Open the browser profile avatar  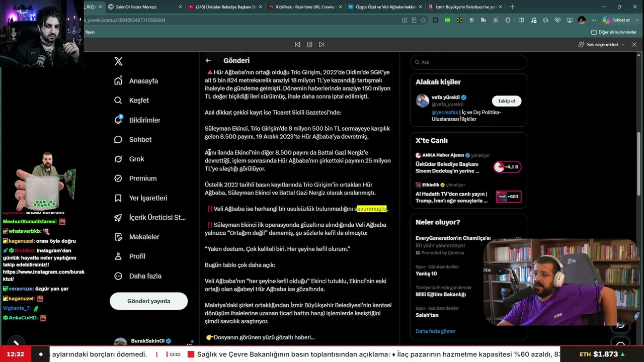[582, 20]
